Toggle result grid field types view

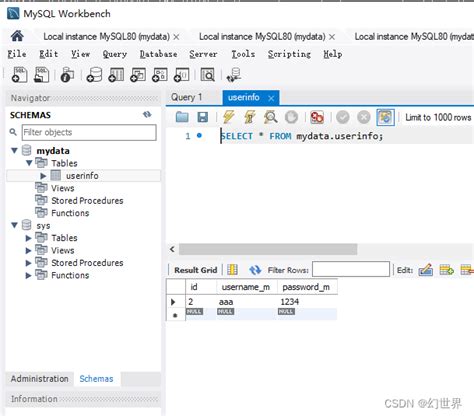(x=232, y=270)
